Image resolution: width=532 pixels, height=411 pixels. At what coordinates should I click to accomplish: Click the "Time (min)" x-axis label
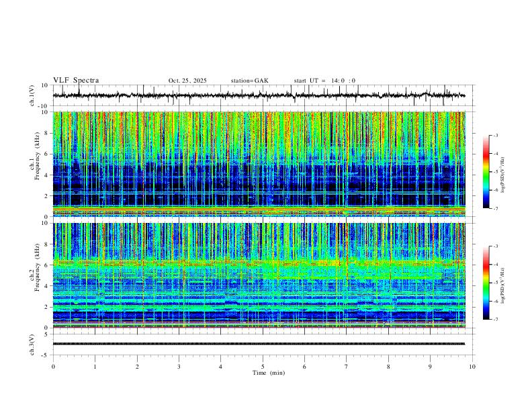(269, 373)
